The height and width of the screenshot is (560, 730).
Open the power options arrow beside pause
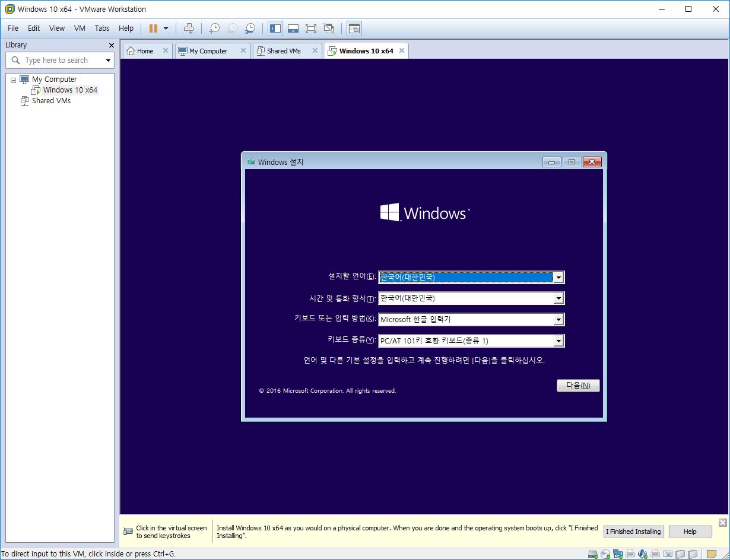click(x=166, y=28)
